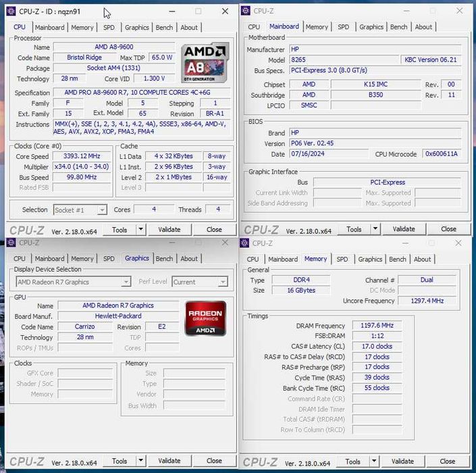Select the CPU tab in the Graphics window
This screenshot has height=473, width=476.
coord(20,259)
